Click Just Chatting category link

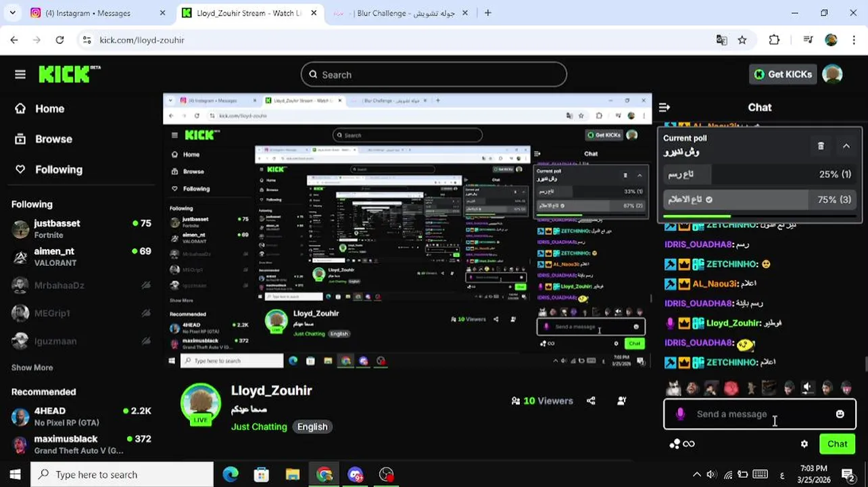tap(259, 426)
